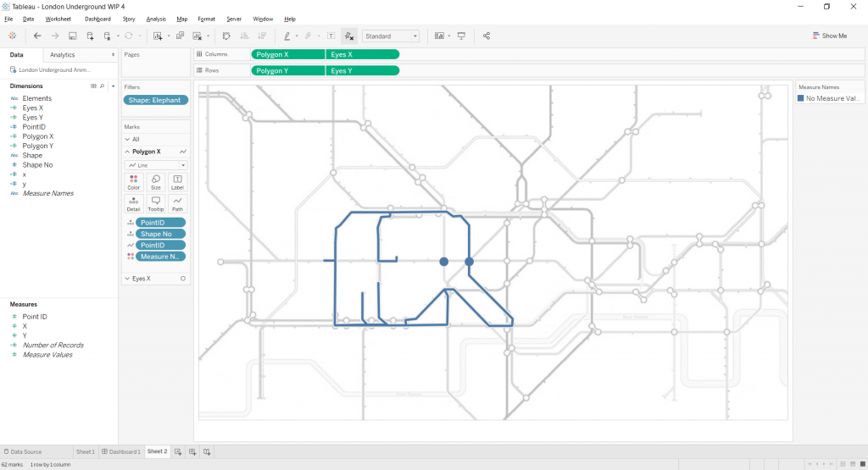
Task: Click the Sort Descending toolbar icon
Action: click(x=262, y=36)
